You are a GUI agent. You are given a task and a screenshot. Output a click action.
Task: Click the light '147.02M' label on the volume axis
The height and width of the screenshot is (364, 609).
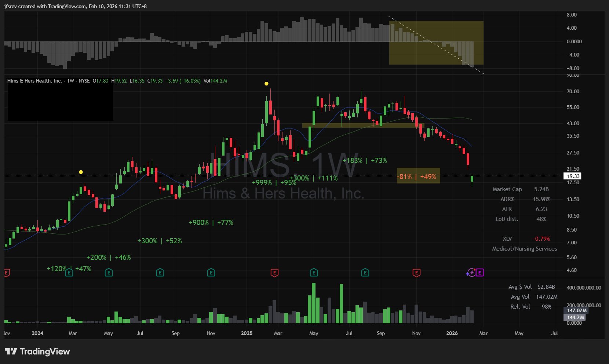click(575, 310)
